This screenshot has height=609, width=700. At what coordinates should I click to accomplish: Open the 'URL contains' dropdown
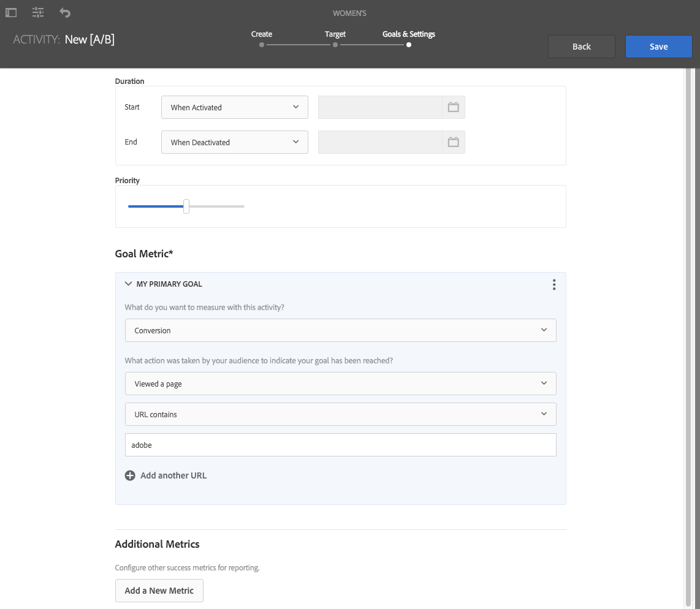(x=340, y=414)
